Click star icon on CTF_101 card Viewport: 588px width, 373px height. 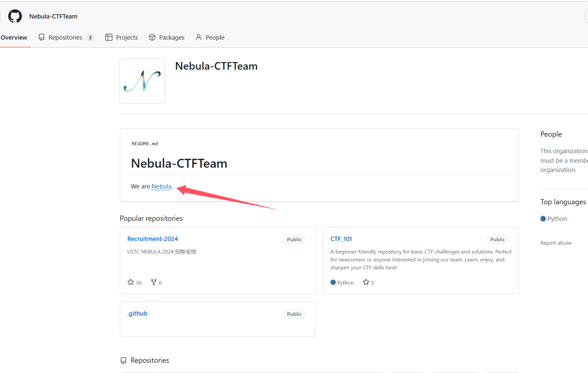[366, 282]
